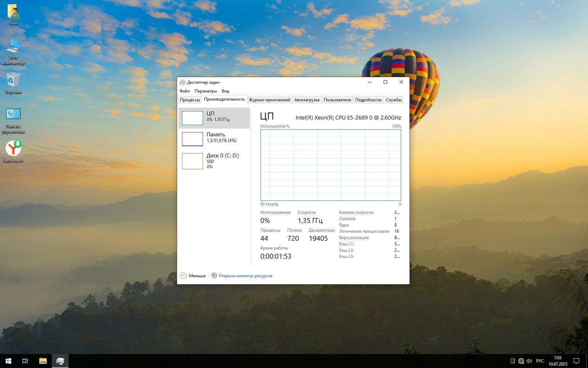Open File Explorer from the taskbar

click(43, 361)
